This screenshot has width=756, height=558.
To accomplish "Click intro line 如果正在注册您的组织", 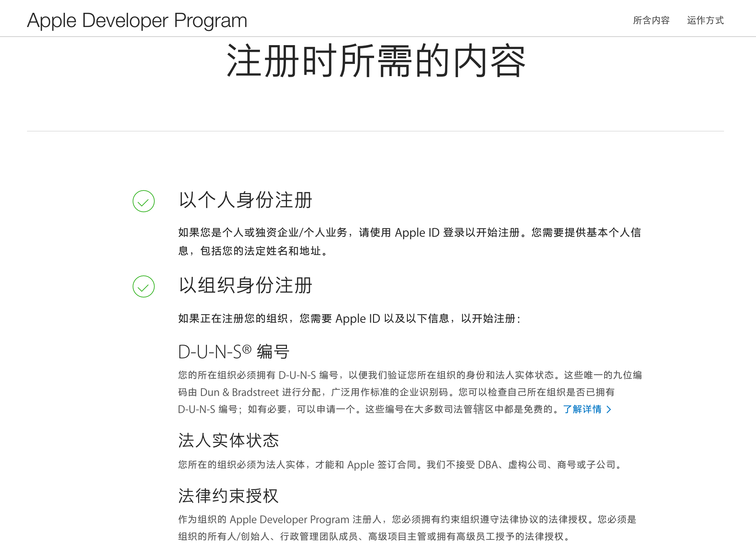I will [x=349, y=318].
